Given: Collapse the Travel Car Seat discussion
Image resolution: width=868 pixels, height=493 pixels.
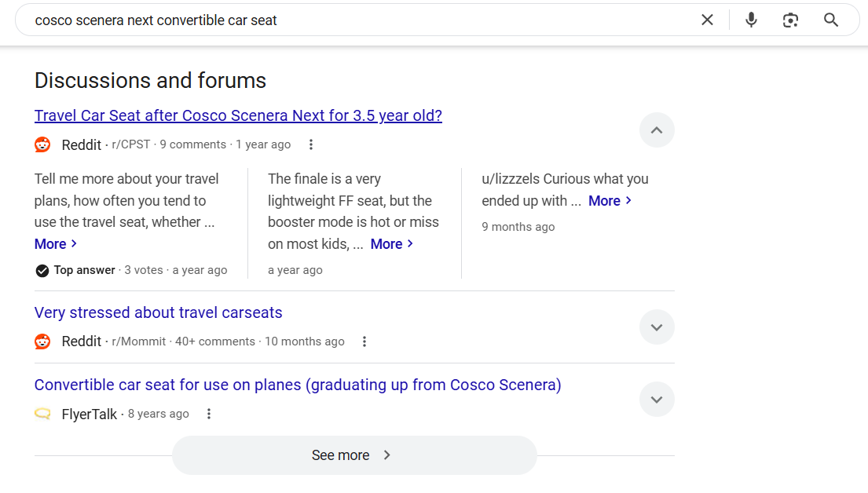Looking at the screenshot, I should click(657, 130).
